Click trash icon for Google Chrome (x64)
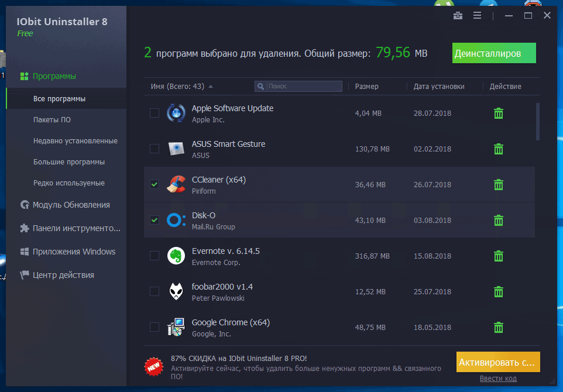563x392 pixels. tap(499, 328)
